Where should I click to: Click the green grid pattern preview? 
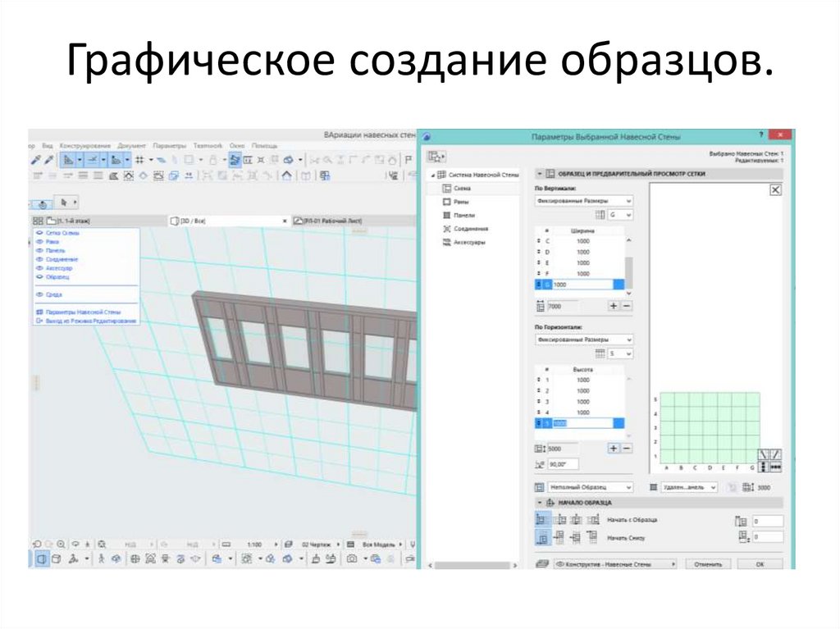[x=710, y=427]
